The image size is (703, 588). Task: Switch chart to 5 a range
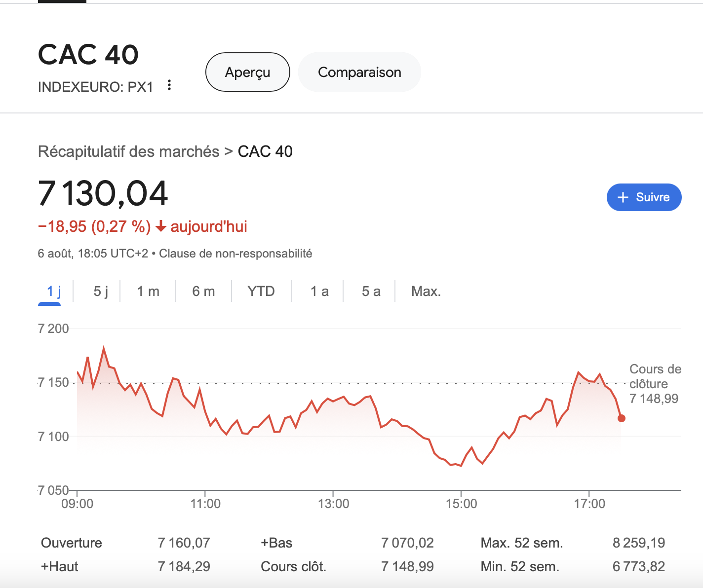point(371,292)
